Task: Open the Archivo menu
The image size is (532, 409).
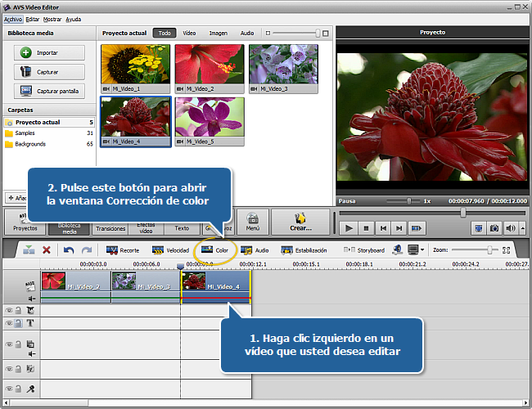Action: point(12,18)
